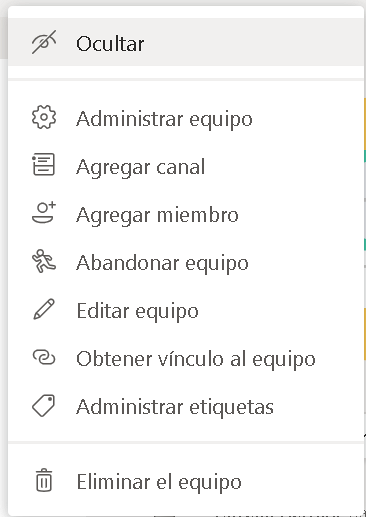Click the equipo word in Eliminar el equipo
Image resolution: width=366 pixels, height=517 pixels.
point(210,483)
